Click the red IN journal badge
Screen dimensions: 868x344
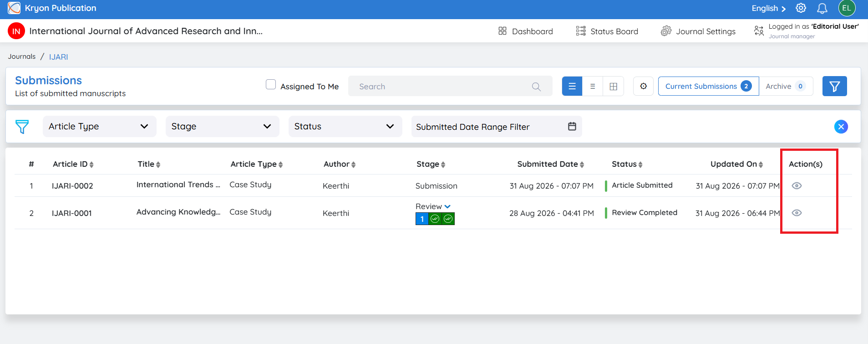[16, 31]
